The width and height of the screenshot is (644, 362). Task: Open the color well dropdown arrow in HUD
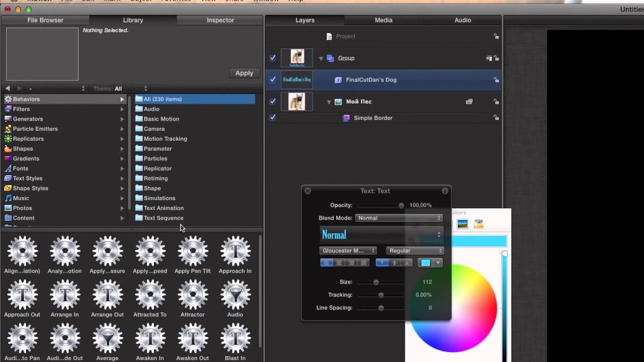[438, 262]
